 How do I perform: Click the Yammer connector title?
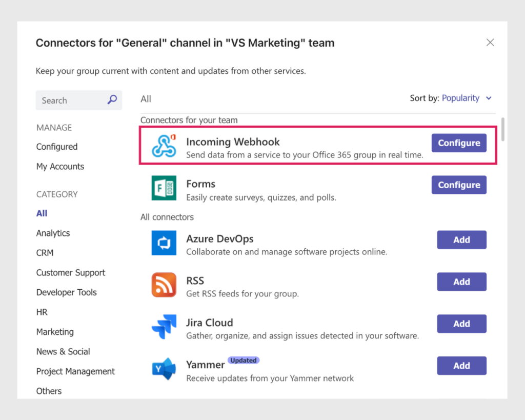[x=205, y=365]
